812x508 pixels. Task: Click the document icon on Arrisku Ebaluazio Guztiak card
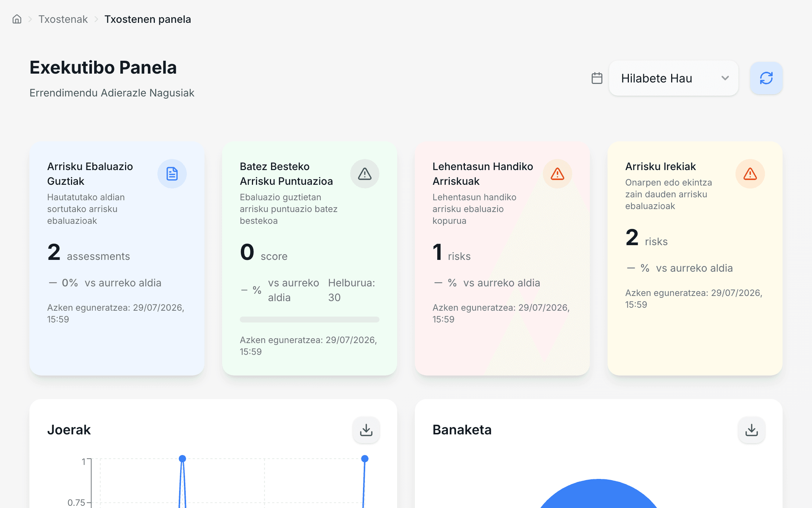coord(172,174)
